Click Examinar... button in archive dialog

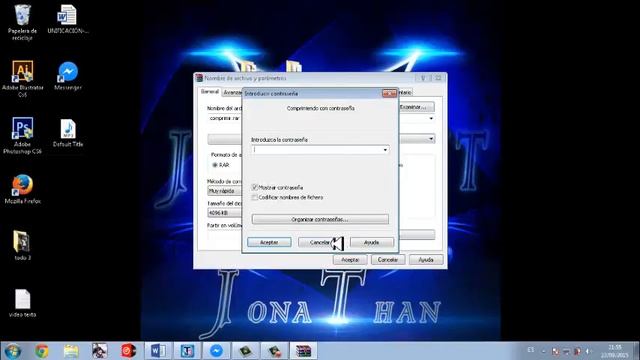point(416,107)
